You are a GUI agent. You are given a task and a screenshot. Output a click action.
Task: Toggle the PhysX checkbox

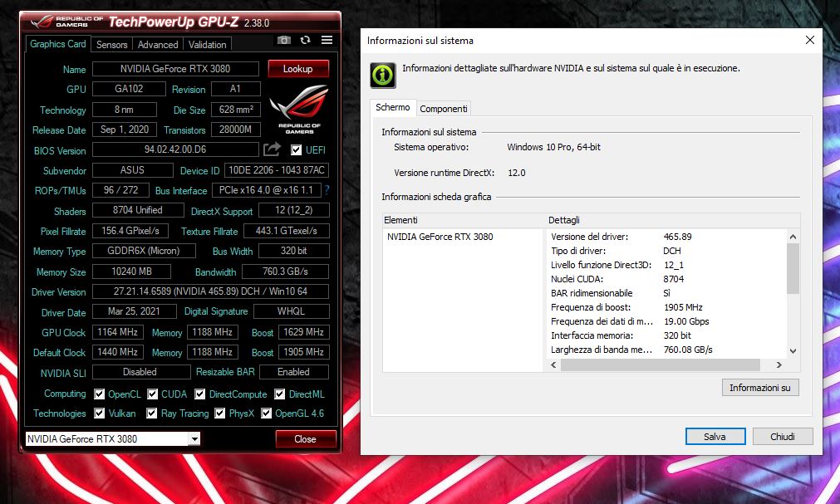219,413
